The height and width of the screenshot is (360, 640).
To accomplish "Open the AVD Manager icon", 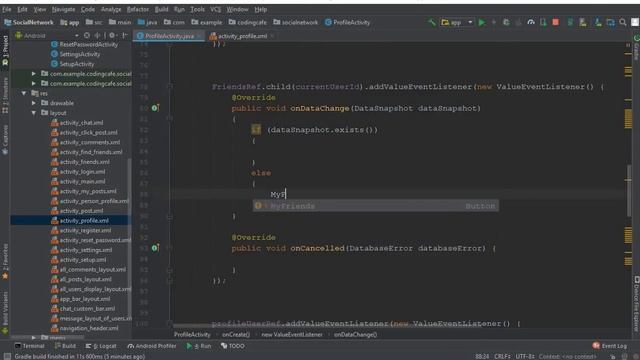I will click(583, 22).
